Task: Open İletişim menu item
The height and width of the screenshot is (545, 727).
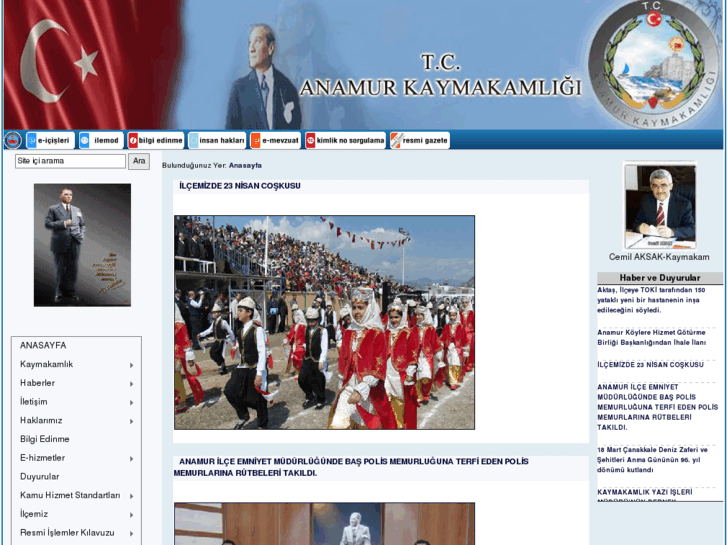Action: tap(33, 402)
